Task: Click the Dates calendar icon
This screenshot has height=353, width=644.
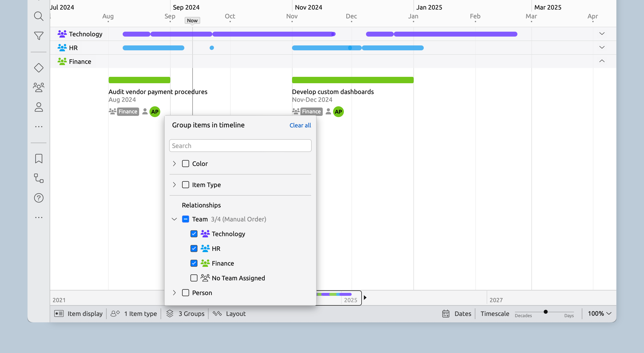Action: tap(446, 313)
